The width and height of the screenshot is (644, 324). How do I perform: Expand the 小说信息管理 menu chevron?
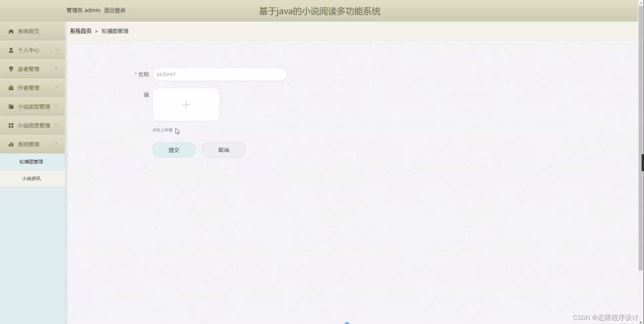pos(56,125)
